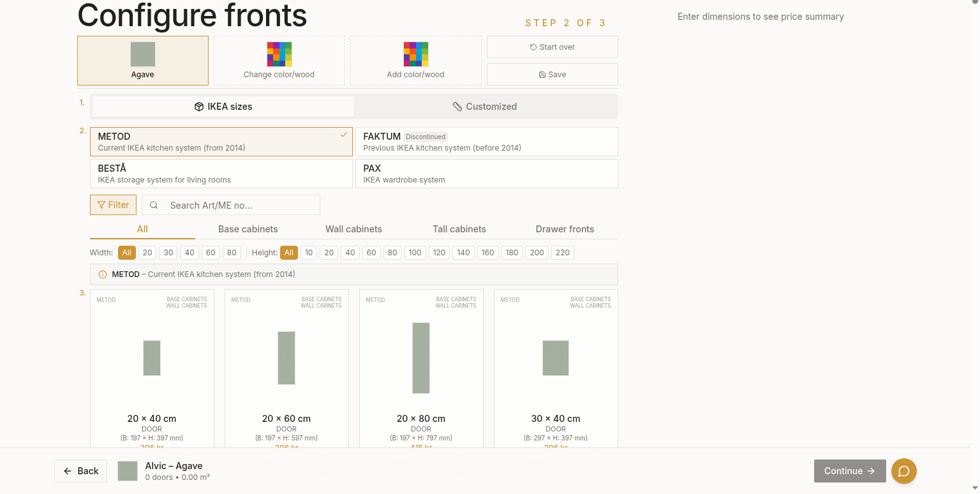
Task: Select the METOD kitchen system
Action: 221,142
